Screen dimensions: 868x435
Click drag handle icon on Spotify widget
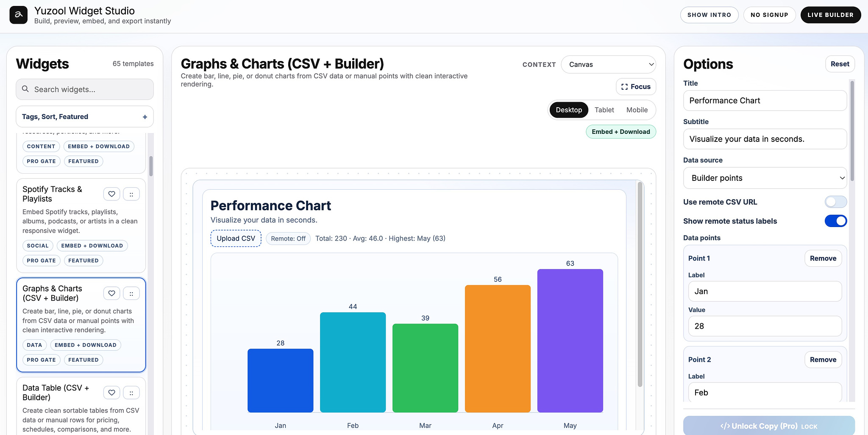pyautogui.click(x=131, y=194)
